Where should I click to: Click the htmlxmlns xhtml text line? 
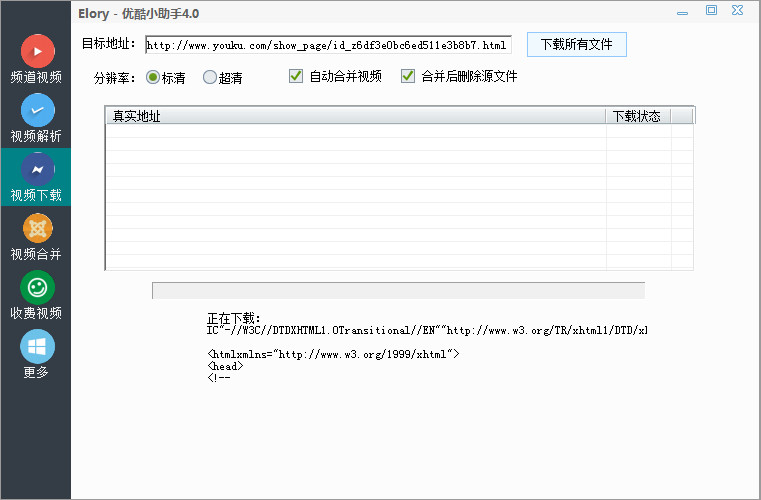[x=333, y=354]
